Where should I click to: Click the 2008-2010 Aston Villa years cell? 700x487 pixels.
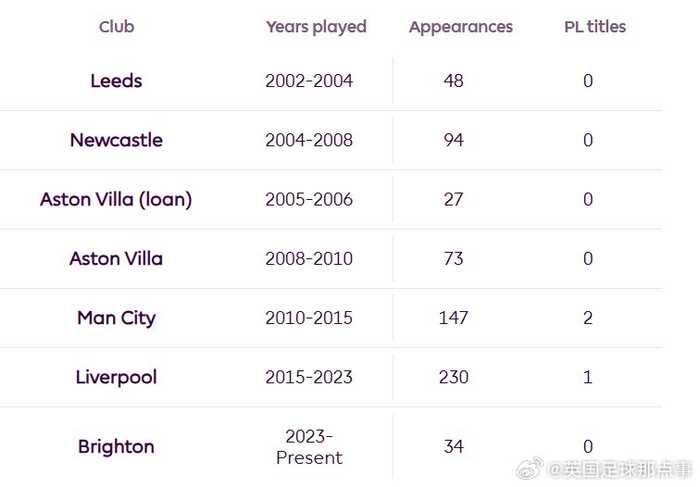[309, 259]
